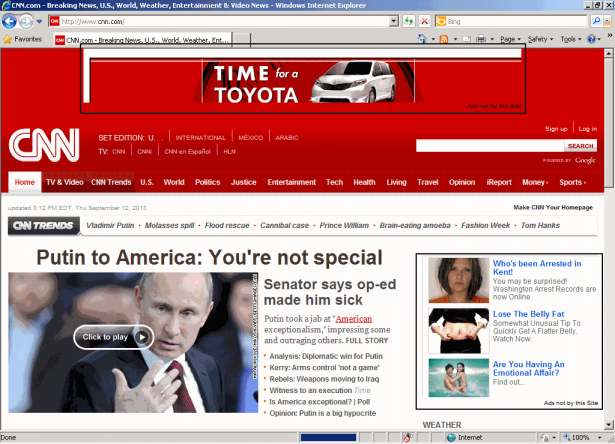
Task: Click the Time for a Toyota banner ad
Action: [308, 82]
